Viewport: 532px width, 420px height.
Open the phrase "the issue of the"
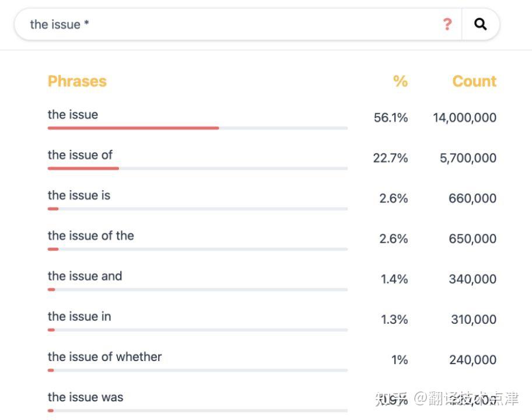click(x=90, y=236)
